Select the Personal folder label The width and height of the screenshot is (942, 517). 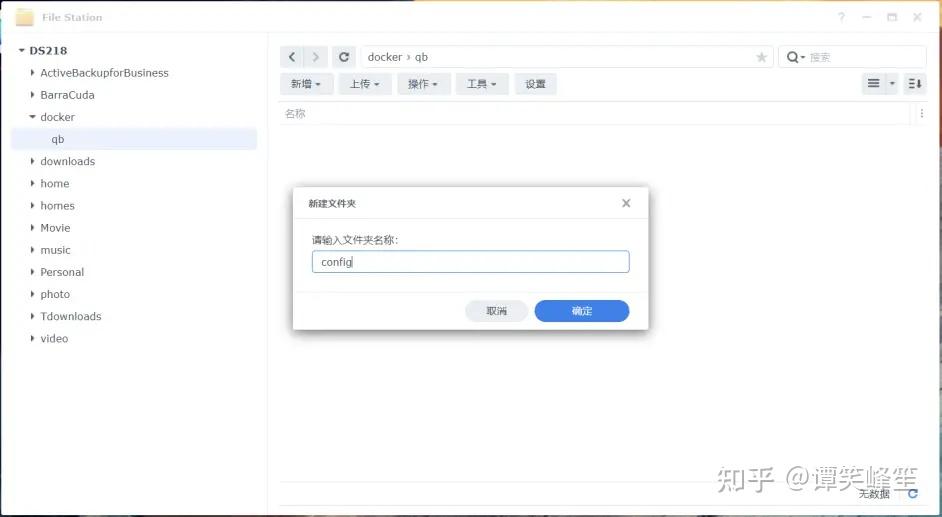(x=62, y=272)
